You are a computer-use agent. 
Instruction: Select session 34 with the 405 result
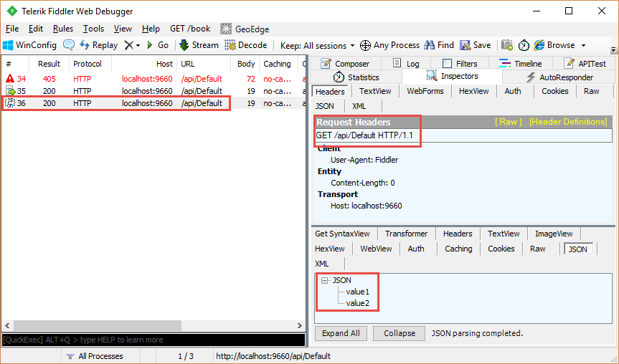coord(153,79)
